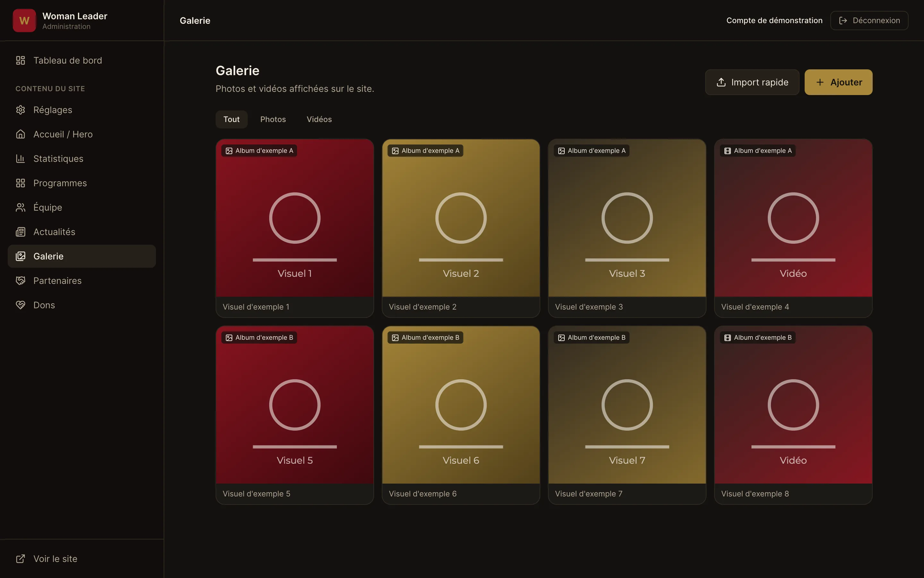Click the Galerie images icon in sidebar
The image size is (924, 578).
pos(21,256)
